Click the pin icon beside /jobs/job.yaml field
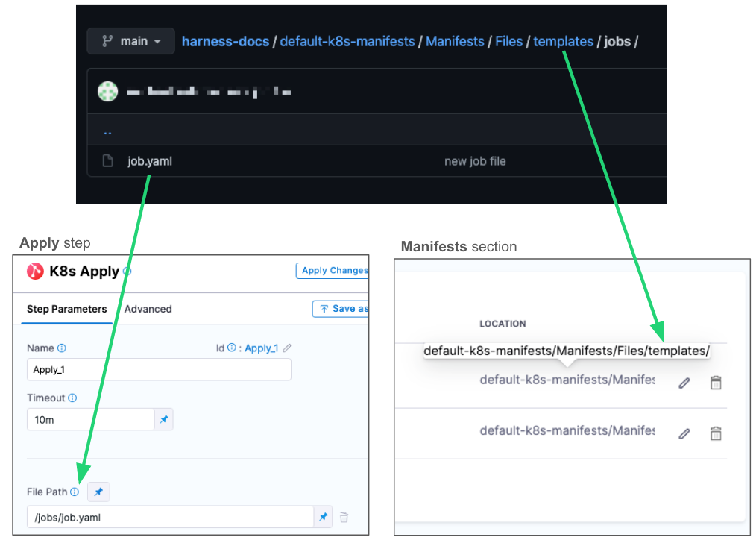The width and height of the screenshot is (756, 546). (x=323, y=517)
